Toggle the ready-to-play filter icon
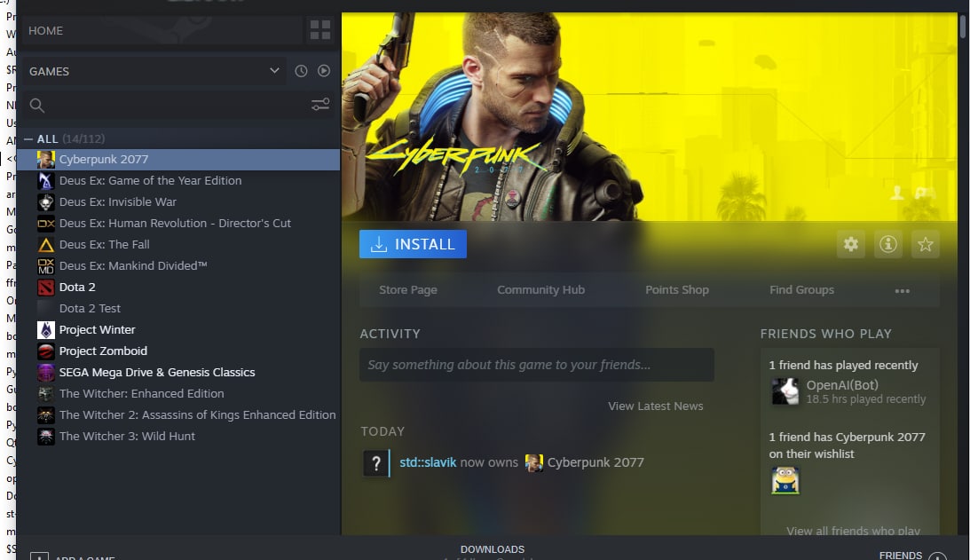970x560 pixels. tap(324, 71)
